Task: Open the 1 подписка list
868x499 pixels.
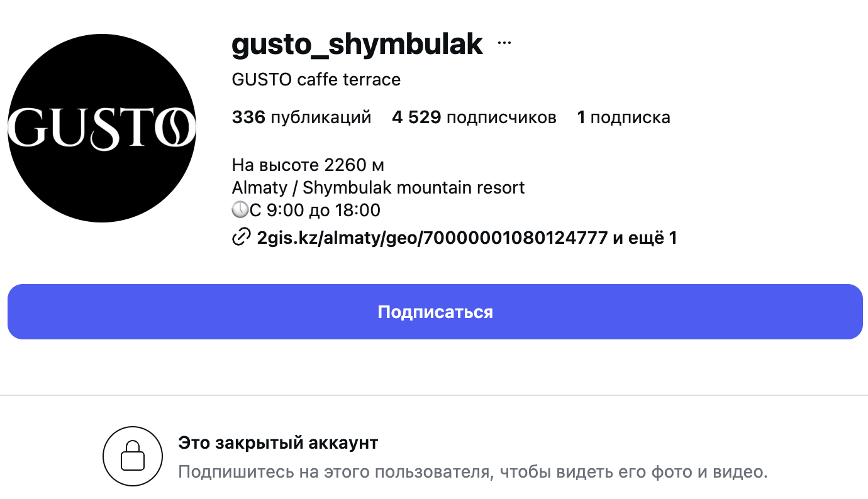Action: tap(623, 118)
